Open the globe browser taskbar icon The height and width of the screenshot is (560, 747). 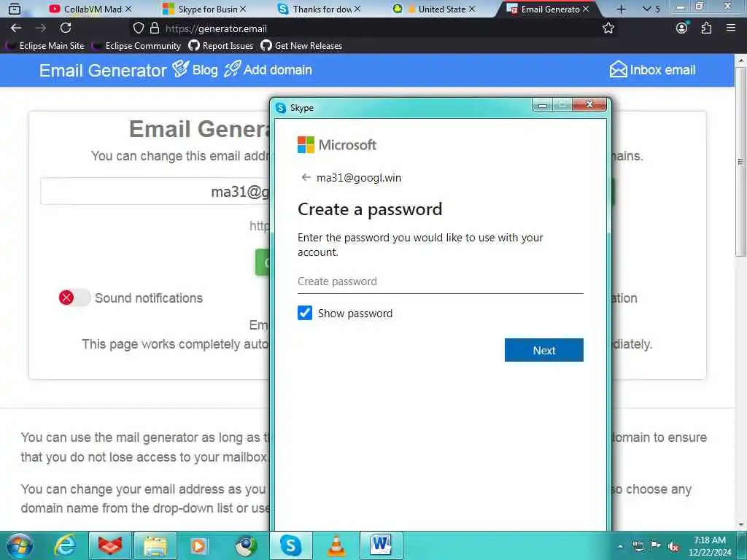point(246,545)
